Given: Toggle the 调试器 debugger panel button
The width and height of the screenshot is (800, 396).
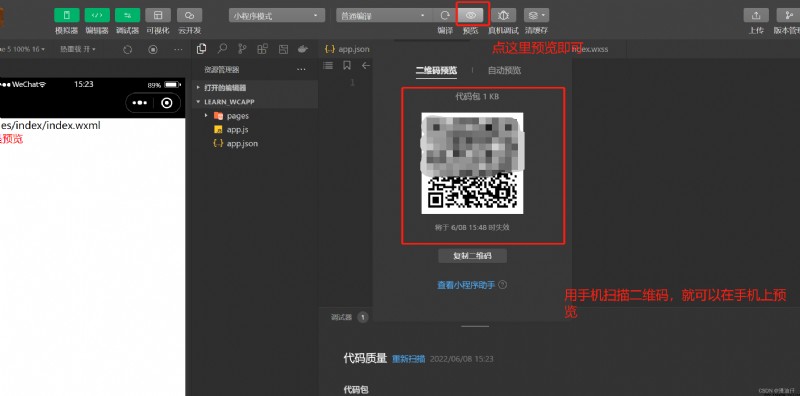Looking at the screenshot, I should [x=128, y=15].
